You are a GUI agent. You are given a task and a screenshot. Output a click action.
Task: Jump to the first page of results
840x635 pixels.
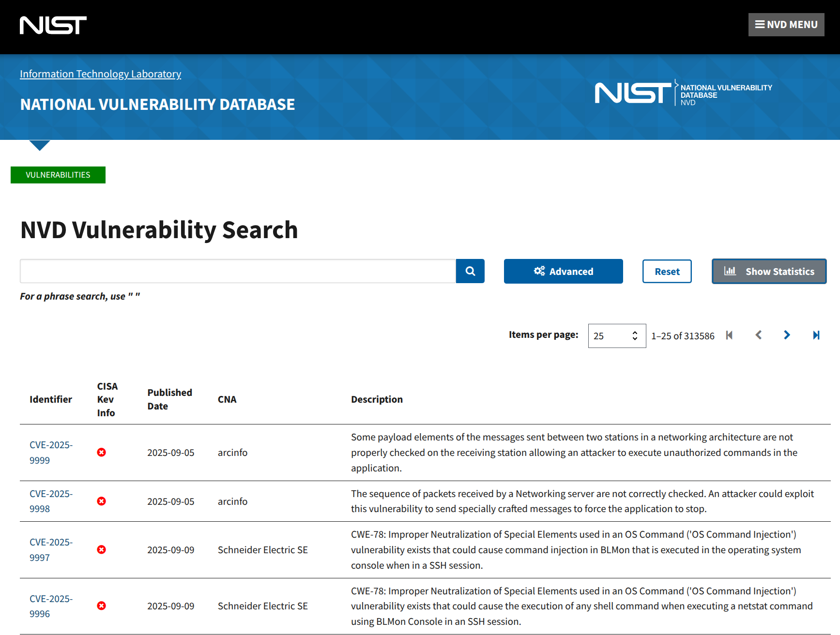729,335
